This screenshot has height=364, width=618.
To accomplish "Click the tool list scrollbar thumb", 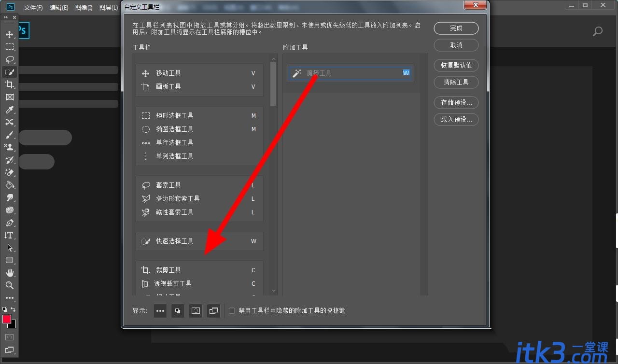I will [274, 84].
